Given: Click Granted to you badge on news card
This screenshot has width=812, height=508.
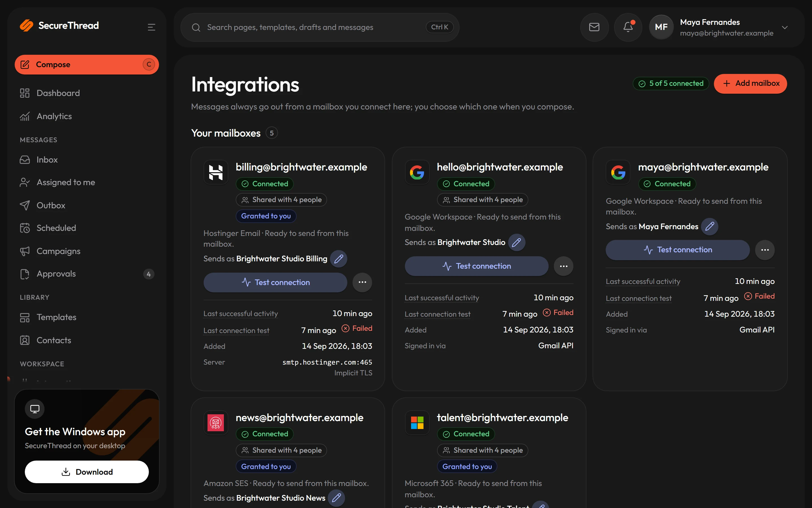Looking at the screenshot, I should (x=266, y=466).
